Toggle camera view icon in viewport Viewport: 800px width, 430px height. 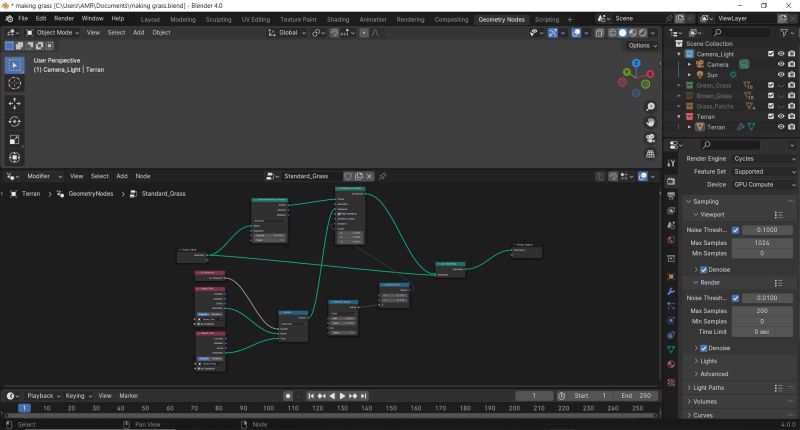point(650,138)
